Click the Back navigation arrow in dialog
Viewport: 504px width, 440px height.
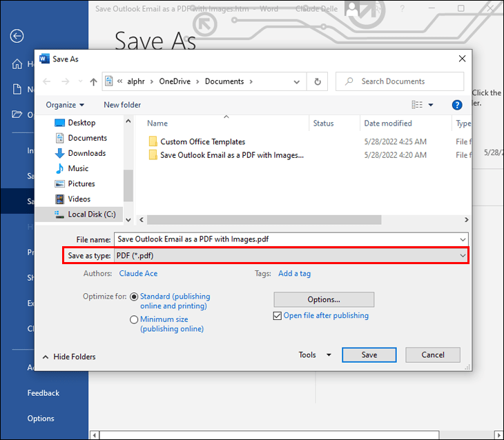pyautogui.click(x=47, y=81)
